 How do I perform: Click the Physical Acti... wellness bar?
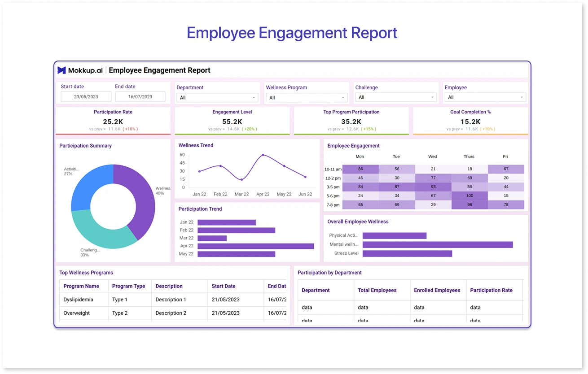pos(395,235)
